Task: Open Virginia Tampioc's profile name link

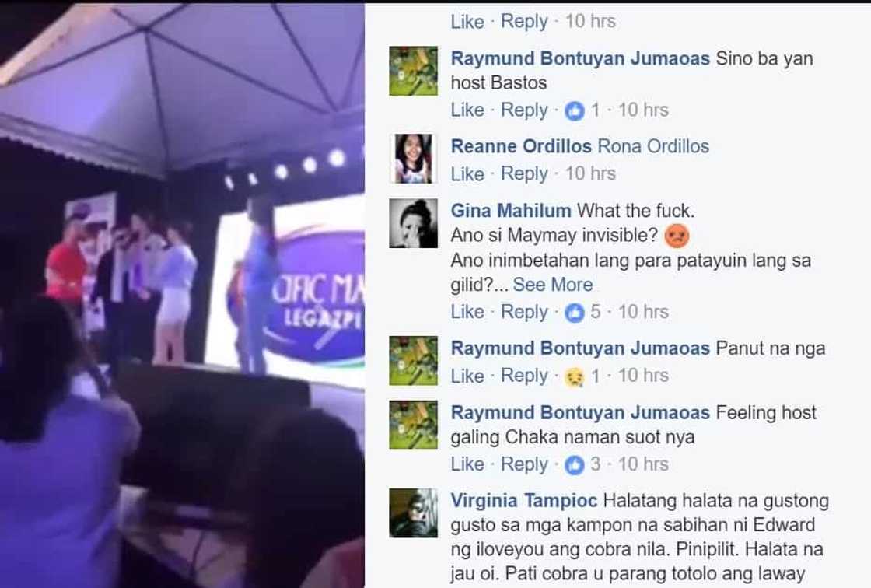Action: [x=524, y=500]
